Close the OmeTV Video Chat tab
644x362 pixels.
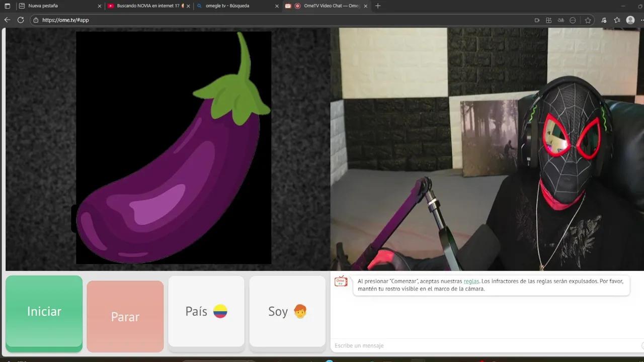pyautogui.click(x=365, y=6)
